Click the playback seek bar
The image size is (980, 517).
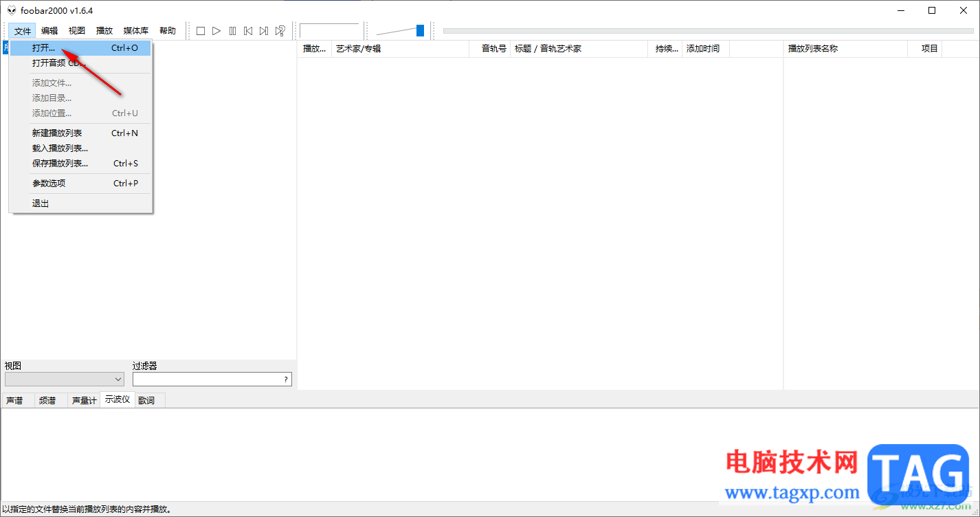click(709, 30)
